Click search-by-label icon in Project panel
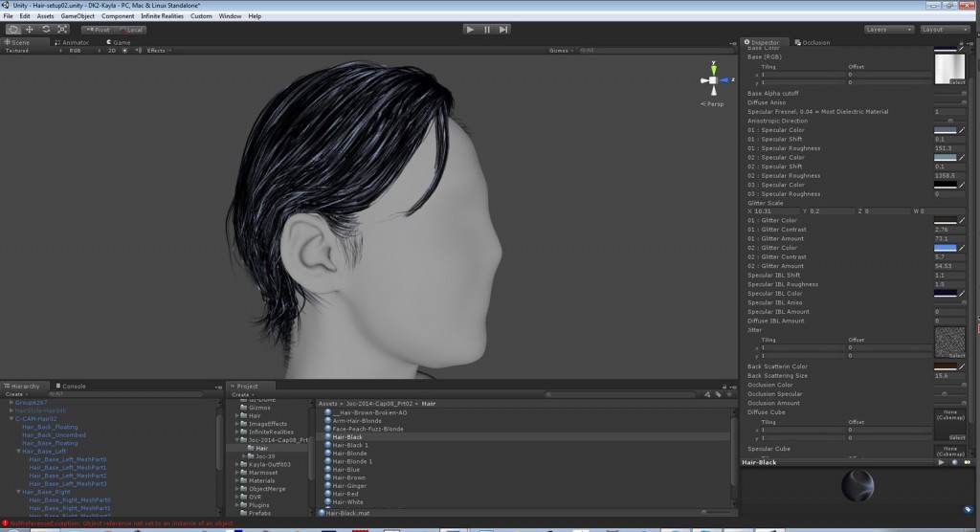Screen dimensions: 980x532 [x=718, y=394]
